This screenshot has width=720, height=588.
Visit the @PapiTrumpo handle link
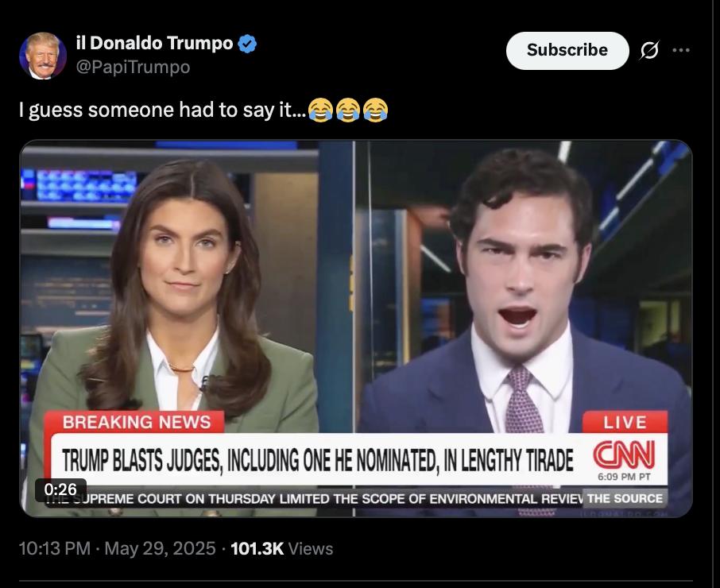point(133,67)
